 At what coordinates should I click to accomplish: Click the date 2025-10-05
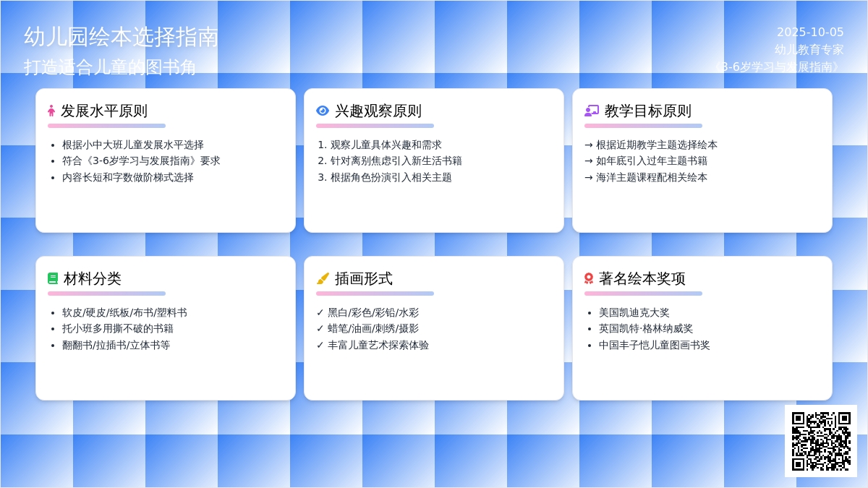pyautogui.click(x=810, y=33)
